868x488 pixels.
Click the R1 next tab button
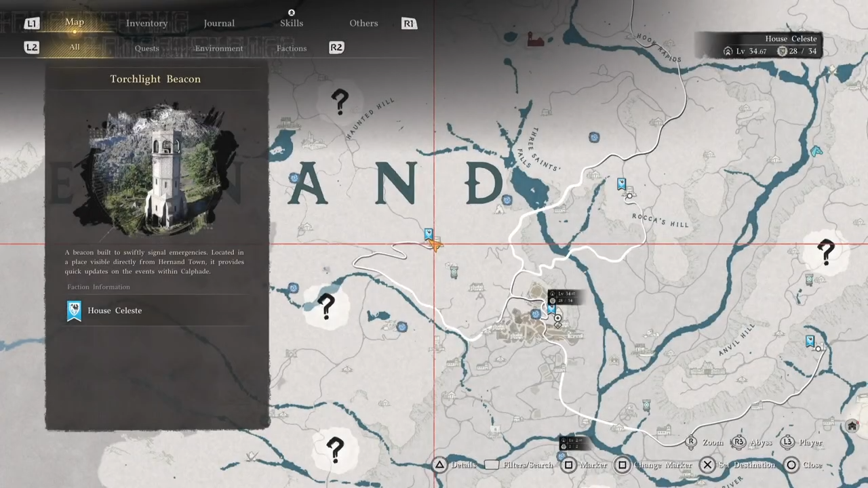408,24
